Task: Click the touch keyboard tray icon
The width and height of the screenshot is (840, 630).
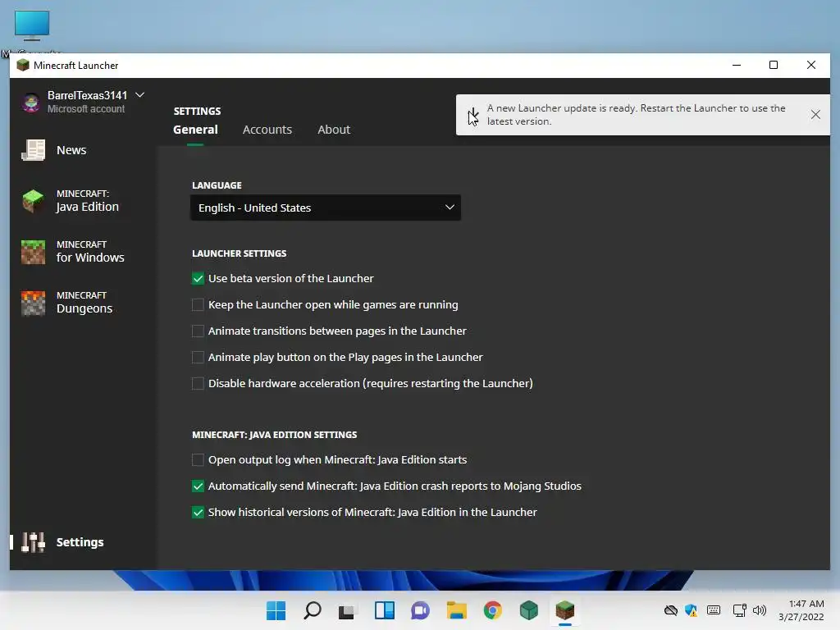Action: coord(714,610)
